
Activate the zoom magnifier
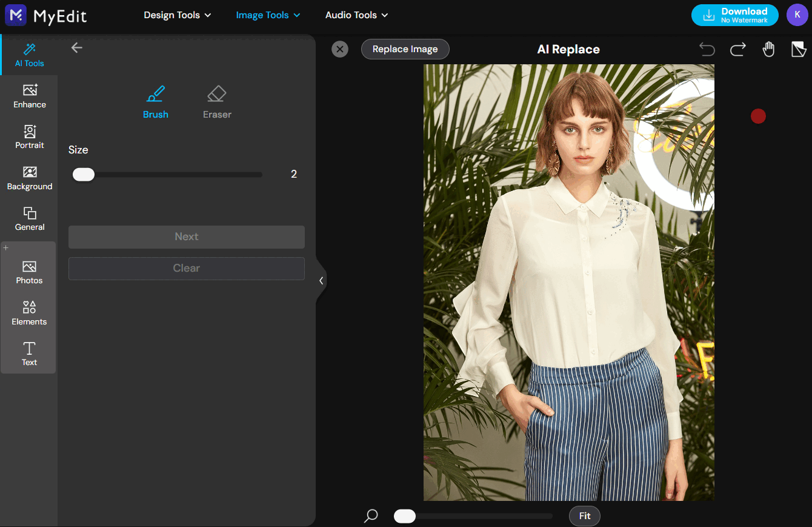(x=370, y=516)
